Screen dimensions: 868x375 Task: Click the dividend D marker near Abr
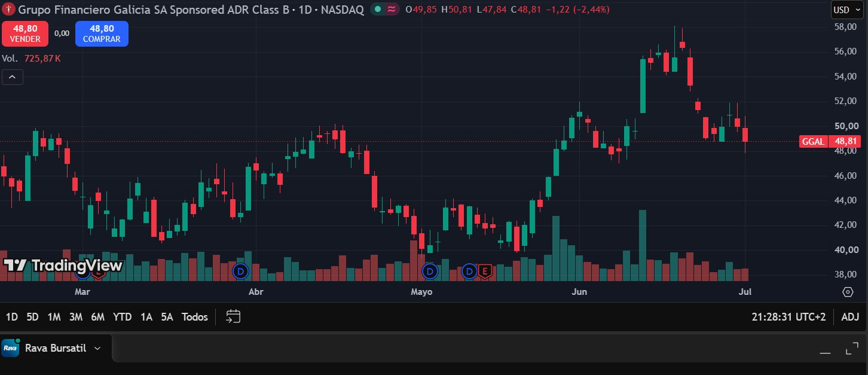241,272
